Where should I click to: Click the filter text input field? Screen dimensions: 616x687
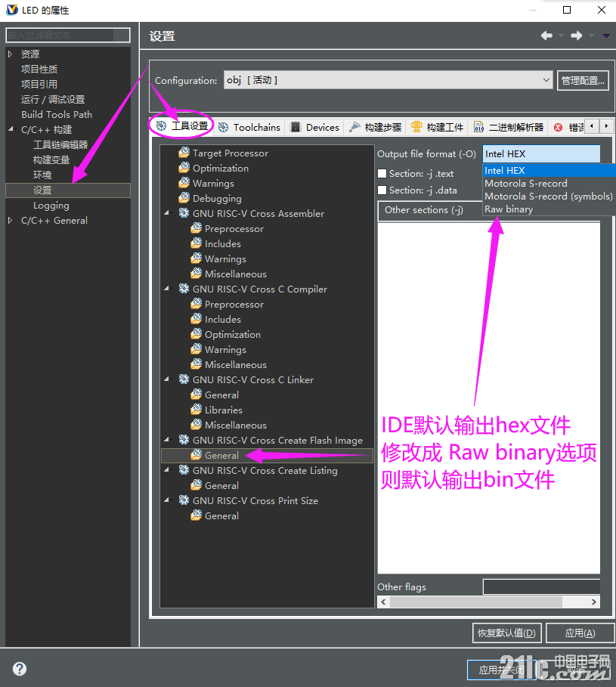click(68, 35)
